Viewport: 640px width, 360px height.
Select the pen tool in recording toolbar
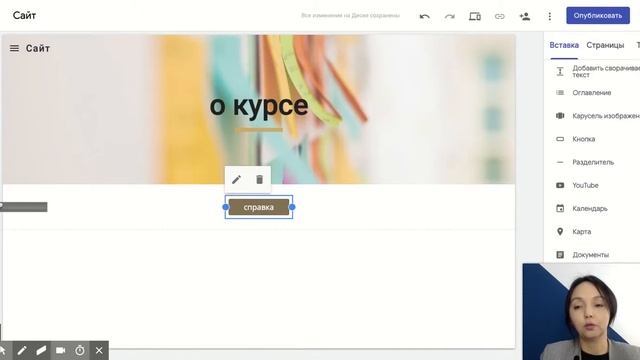(x=22, y=350)
